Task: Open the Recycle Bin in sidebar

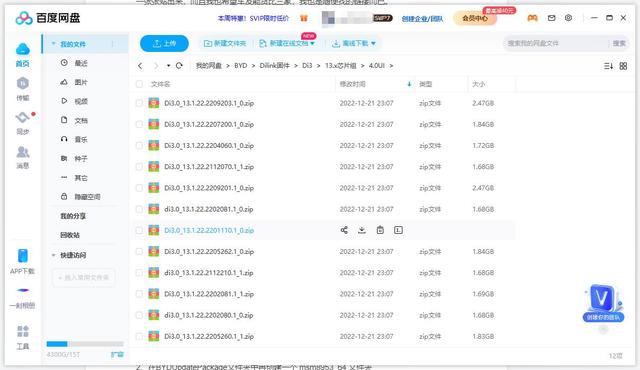Action: click(70, 235)
